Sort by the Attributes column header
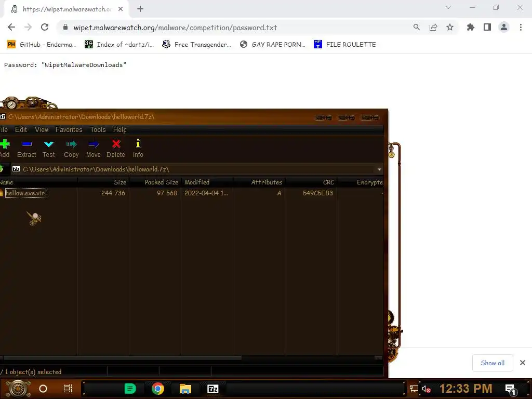 click(x=259, y=182)
